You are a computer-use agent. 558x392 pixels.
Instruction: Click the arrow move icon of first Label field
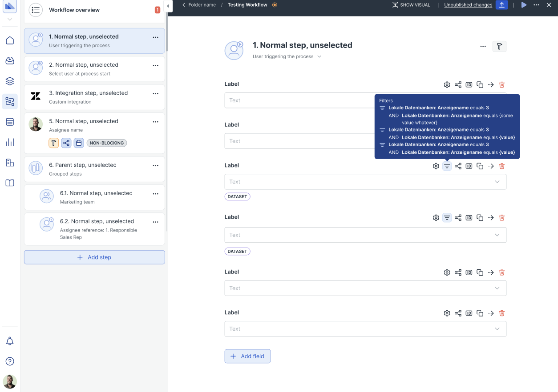[x=491, y=84]
